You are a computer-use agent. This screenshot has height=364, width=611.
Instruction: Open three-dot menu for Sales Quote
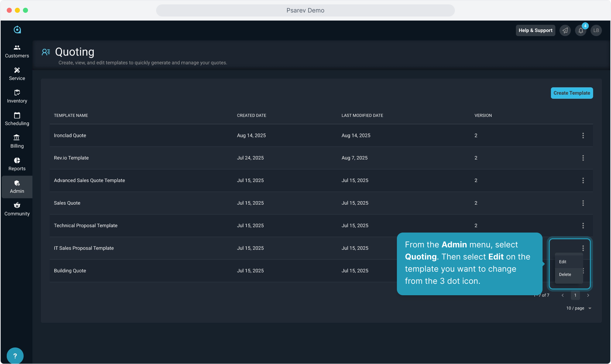pyautogui.click(x=583, y=203)
